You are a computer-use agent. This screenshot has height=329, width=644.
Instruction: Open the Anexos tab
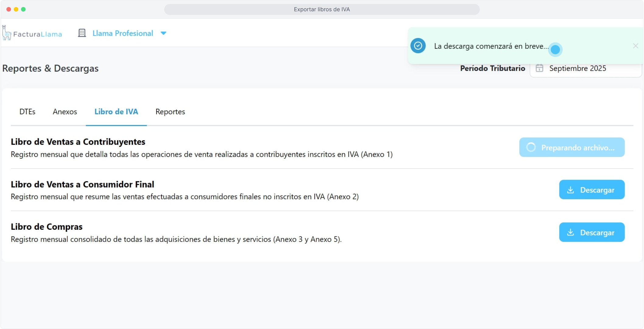pyautogui.click(x=65, y=112)
